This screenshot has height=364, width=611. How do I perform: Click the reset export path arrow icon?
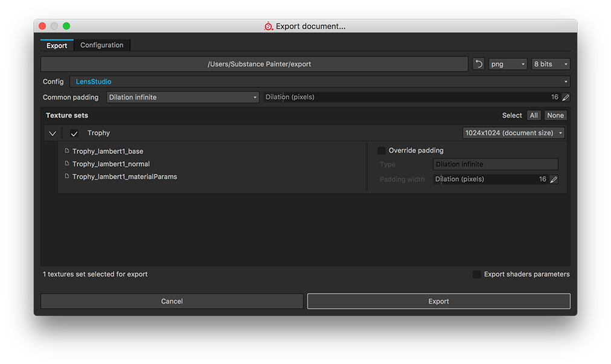(478, 64)
